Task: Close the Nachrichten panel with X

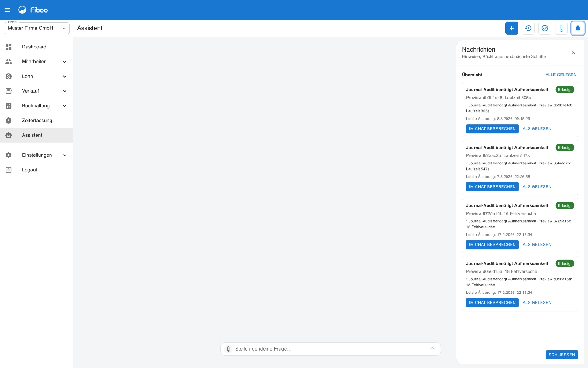Action: [573, 53]
